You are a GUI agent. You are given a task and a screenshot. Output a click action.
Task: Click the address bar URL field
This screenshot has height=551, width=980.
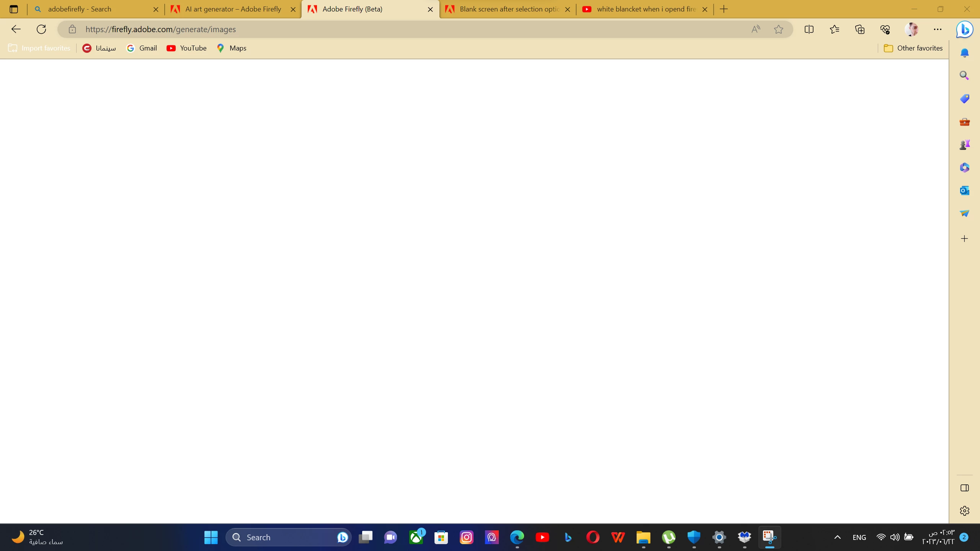[x=383, y=29]
